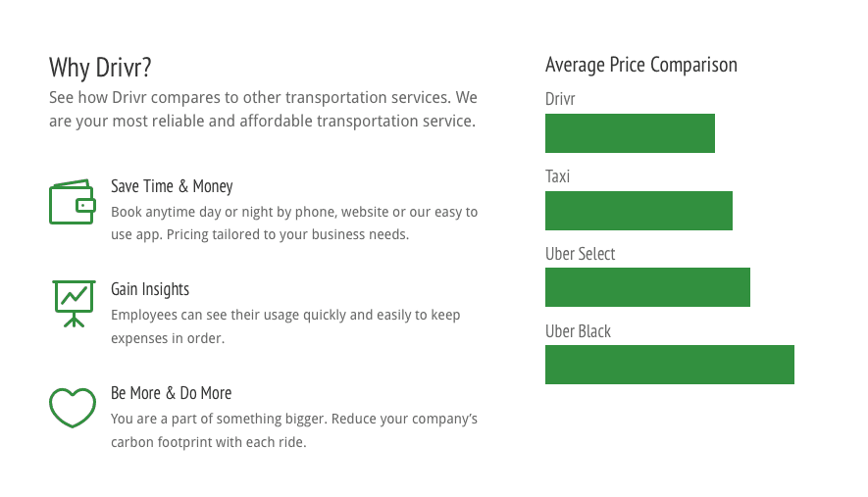Click the intro paragraph comparing Drivr services
The height and width of the screenshot is (497, 868).
(263, 110)
